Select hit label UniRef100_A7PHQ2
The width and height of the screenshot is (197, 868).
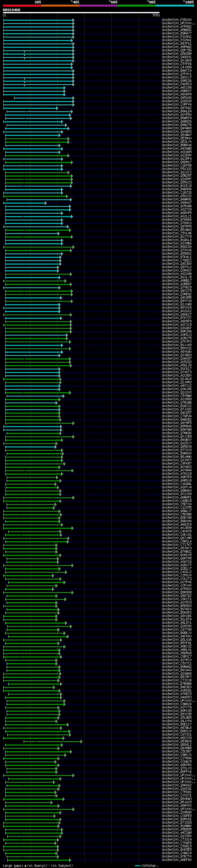point(177,26)
